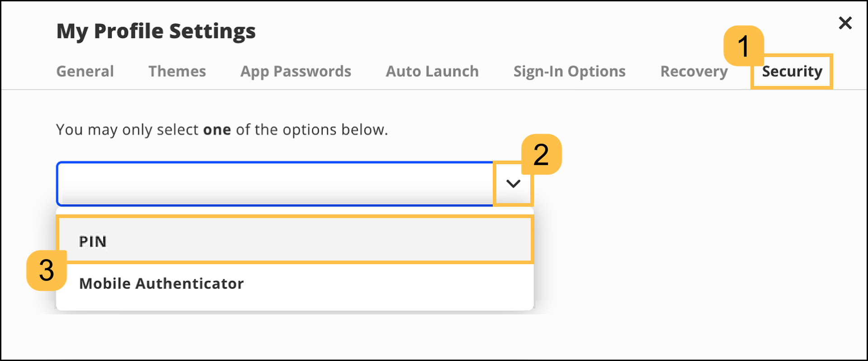This screenshot has width=868, height=361.
Task: Switch to the Themes tab
Action: 177,71
